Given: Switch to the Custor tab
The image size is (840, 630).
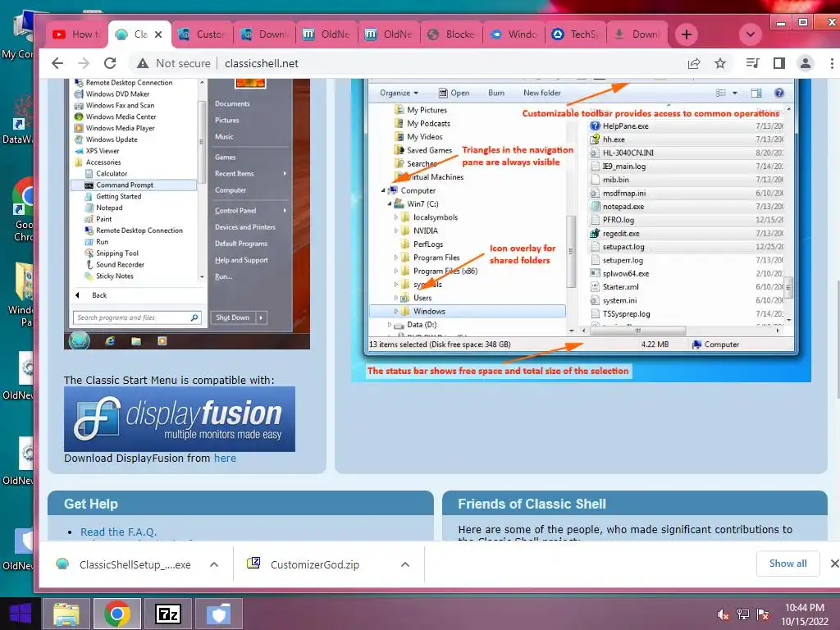Looking at the screenshot, I should tap(202, 34).
